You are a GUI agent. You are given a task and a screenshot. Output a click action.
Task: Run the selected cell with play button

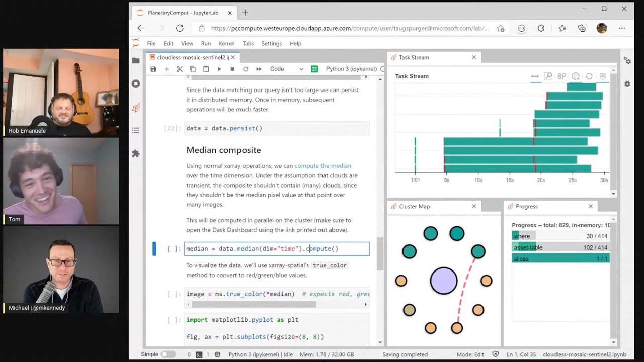(x=219, y=69)
